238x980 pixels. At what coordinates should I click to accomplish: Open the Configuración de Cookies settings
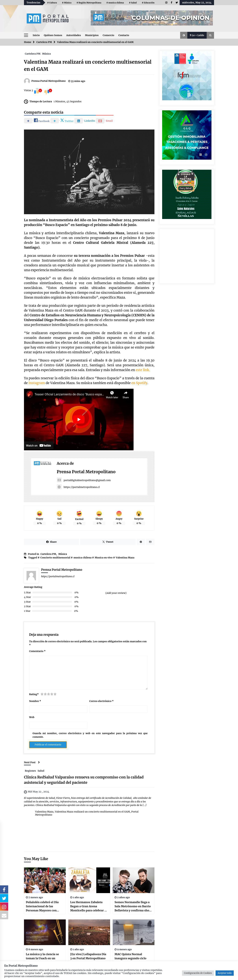point(198,973)
